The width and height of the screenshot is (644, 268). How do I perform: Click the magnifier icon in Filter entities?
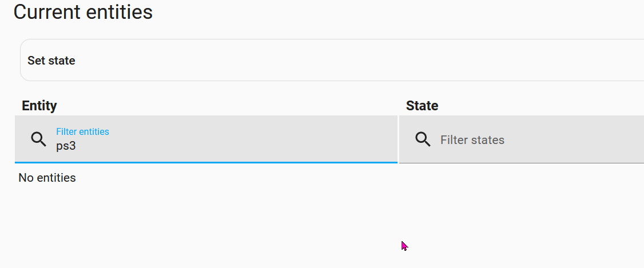(x=38, y=139)
